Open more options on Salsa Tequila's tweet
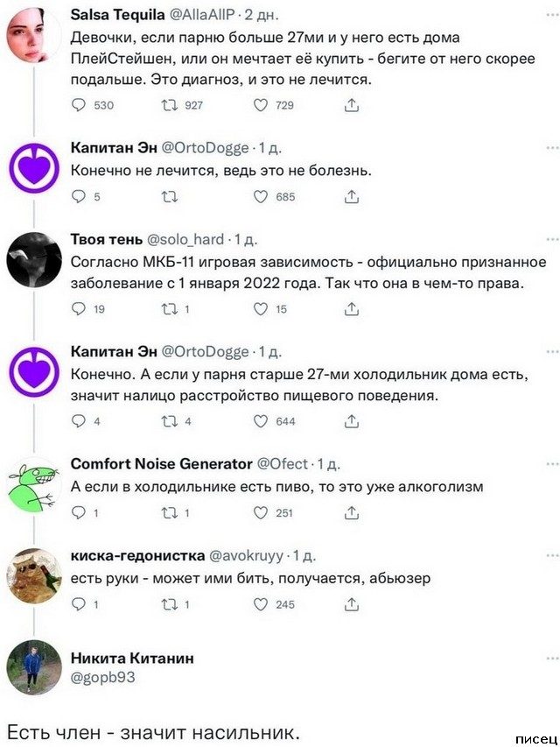This screenshot has height=747, width=560. click(x=551, y=15)
